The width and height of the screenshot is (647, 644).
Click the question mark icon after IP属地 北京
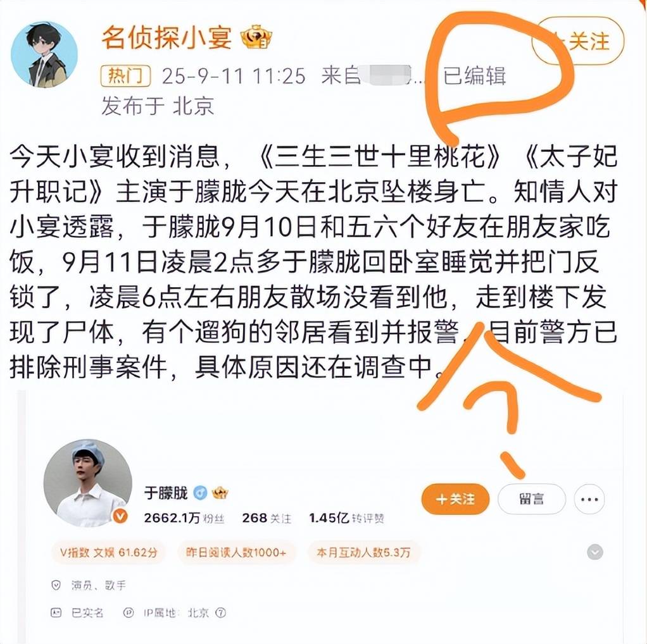[x=221, y=612]
